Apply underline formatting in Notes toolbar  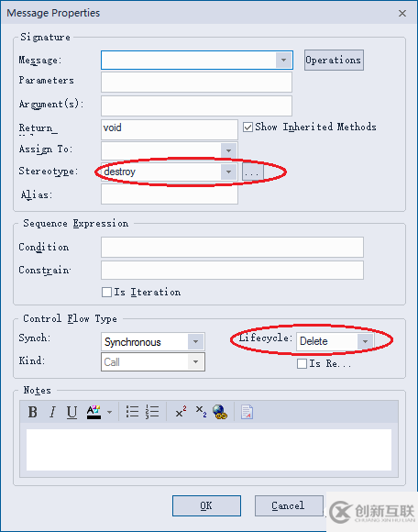click(71, 412)
